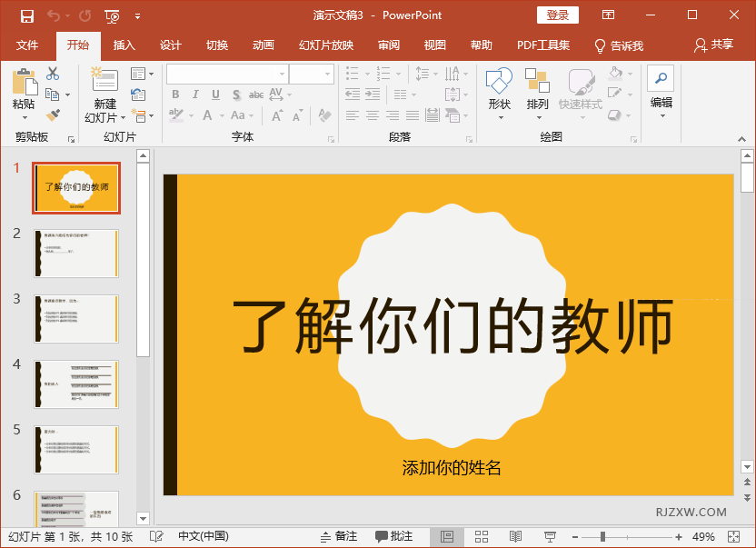Click the Cut scissors icon
The height and width of the screenshot is (548, 756).
[x=53, y=74]
